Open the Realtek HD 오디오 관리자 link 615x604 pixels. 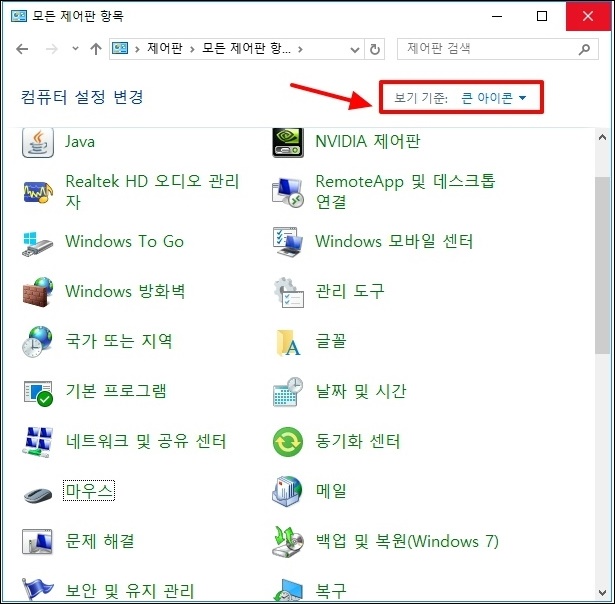[x=152, y=191]
